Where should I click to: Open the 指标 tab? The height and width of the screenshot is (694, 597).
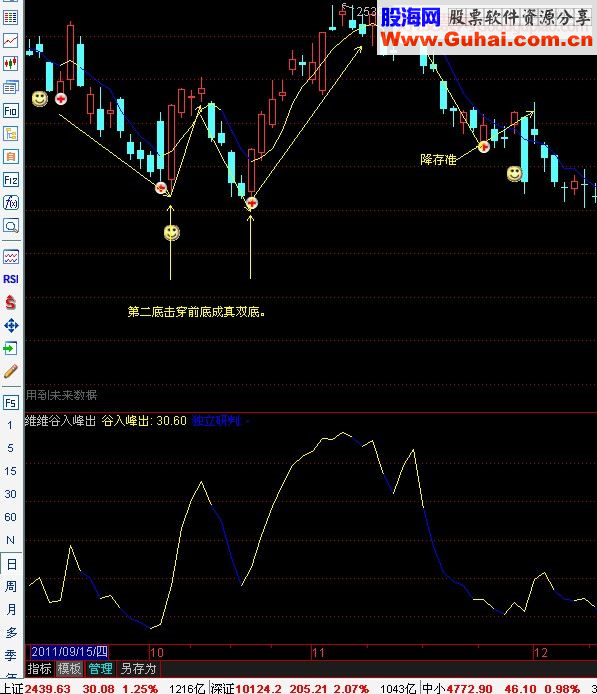[x=39, y=668]
